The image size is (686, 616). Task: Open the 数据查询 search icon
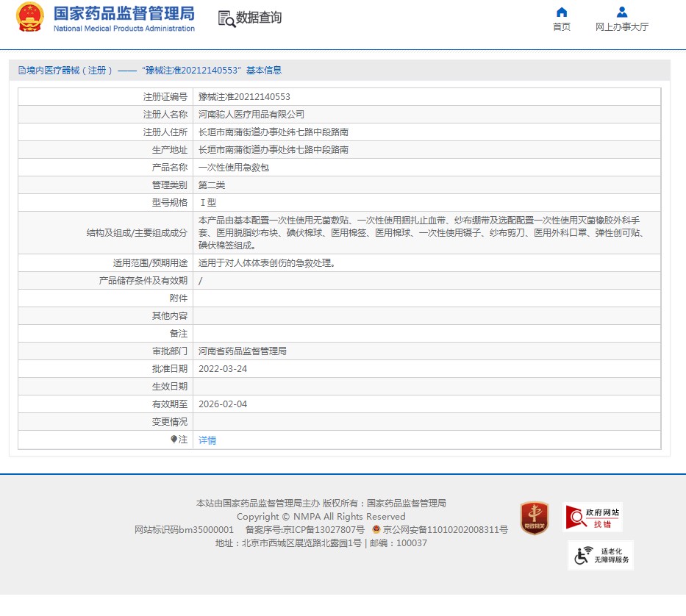(x=226, y=19)
